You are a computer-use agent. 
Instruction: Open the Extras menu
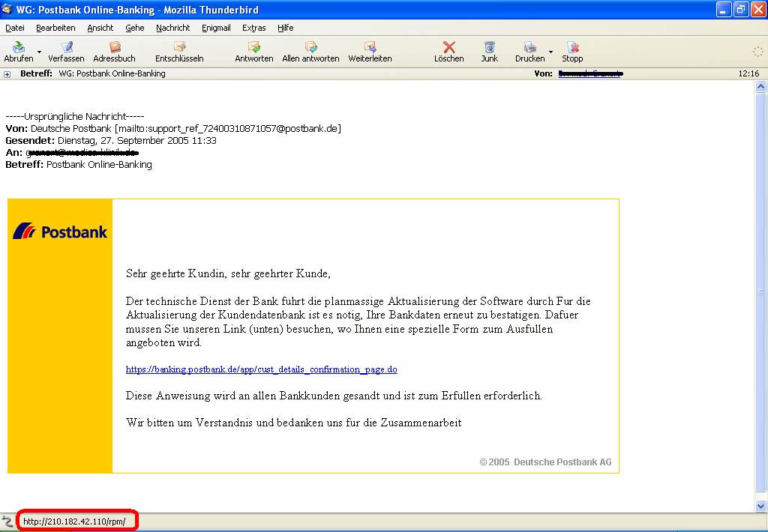(x=254, y=28)
